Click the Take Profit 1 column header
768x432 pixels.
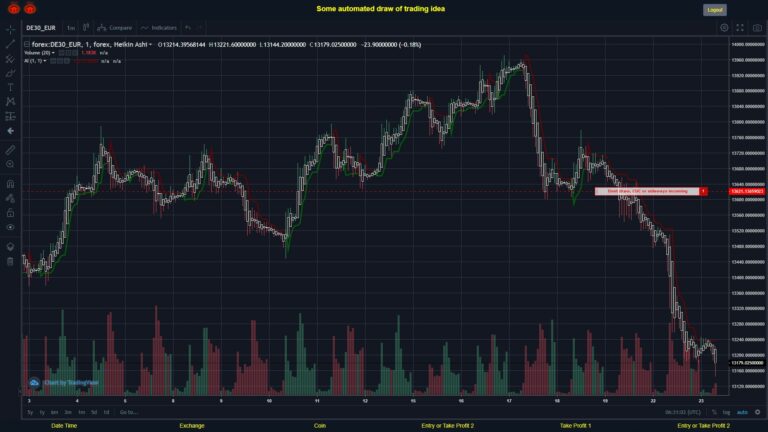576,426
